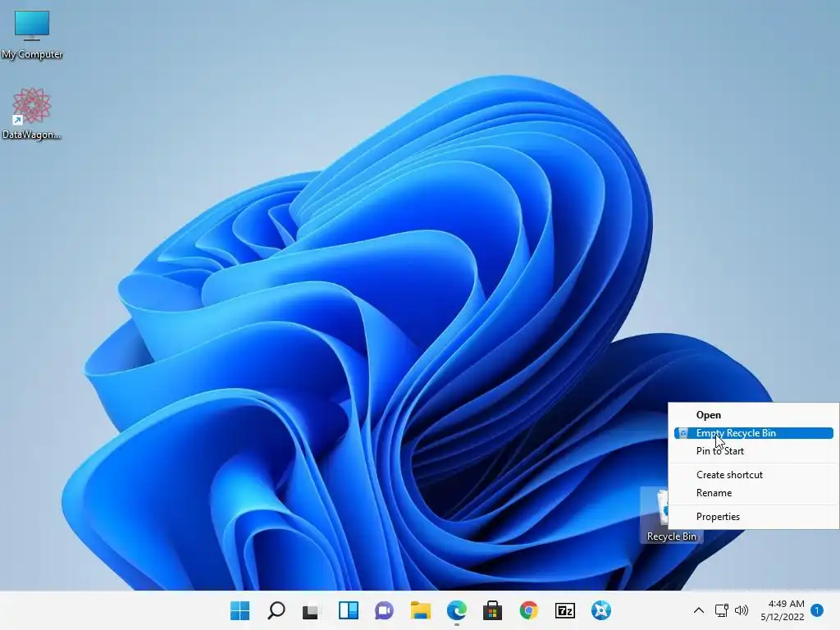Launch Google Chrome from taskbar
Viewport: 840px width, 630px height.
(529, 610)
